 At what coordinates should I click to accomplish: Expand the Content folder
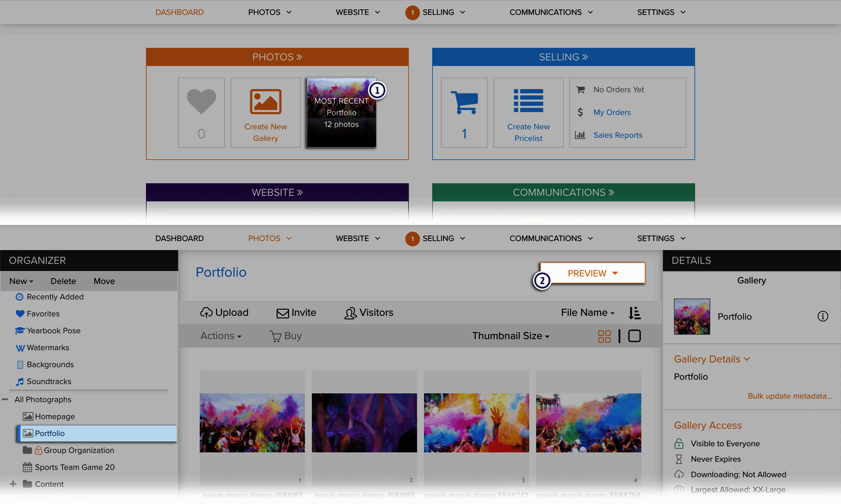pos(13,484)
